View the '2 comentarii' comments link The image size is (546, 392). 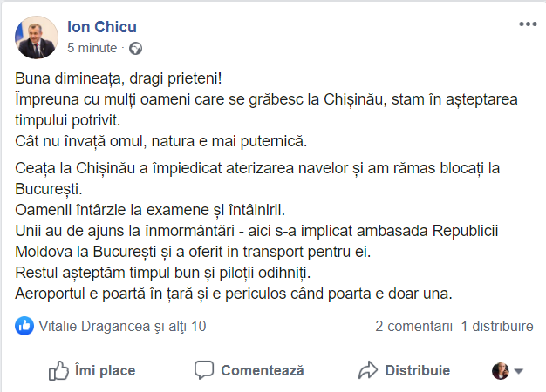413,327
